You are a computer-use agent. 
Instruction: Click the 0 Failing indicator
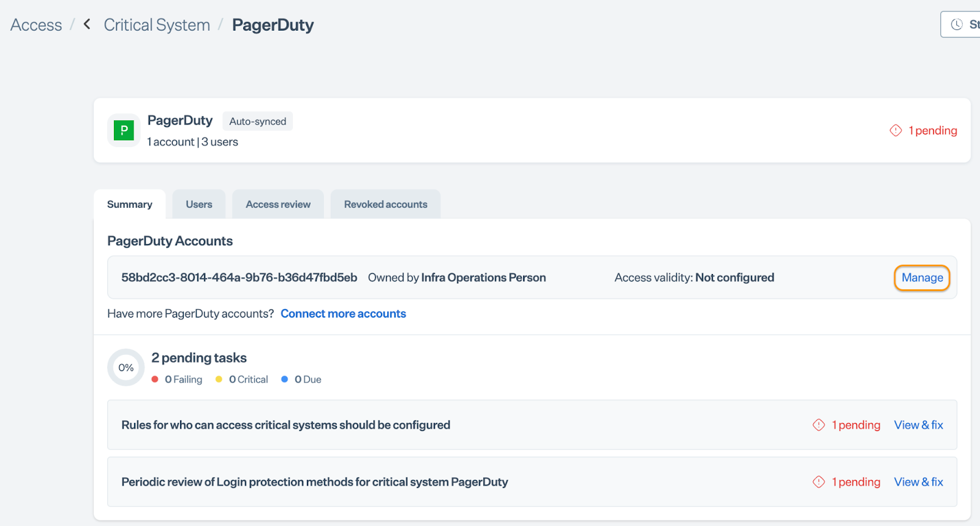click(x=177, y=379)
